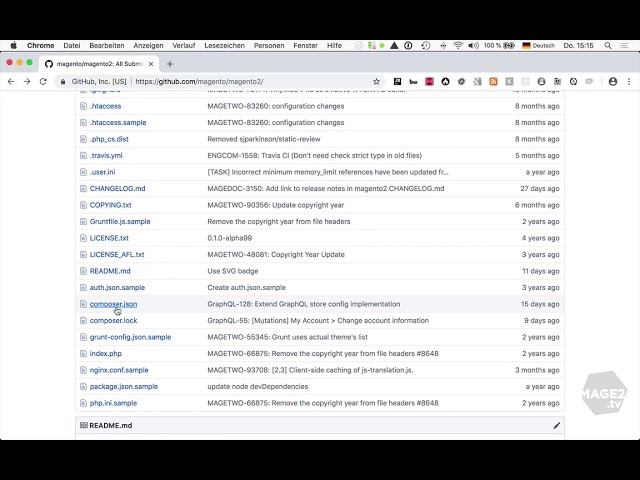Viewport: 640px width, 480px height.
Task: Open the COPYING.txt file
Action: click(111, 205)
